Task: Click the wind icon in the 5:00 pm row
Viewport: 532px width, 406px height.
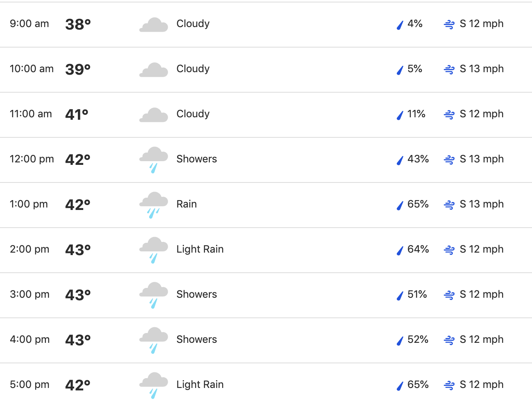Action: (x=449, y=385)
